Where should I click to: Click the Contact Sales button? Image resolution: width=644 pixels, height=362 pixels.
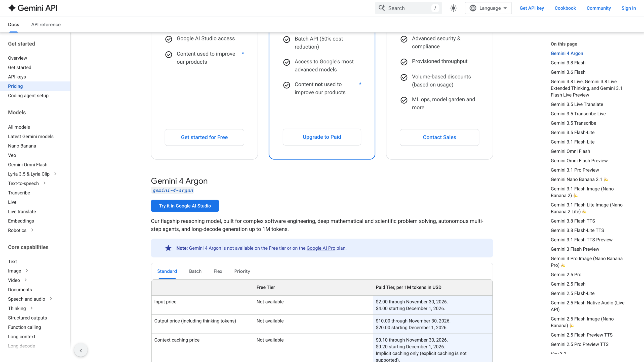click(439, 137)
